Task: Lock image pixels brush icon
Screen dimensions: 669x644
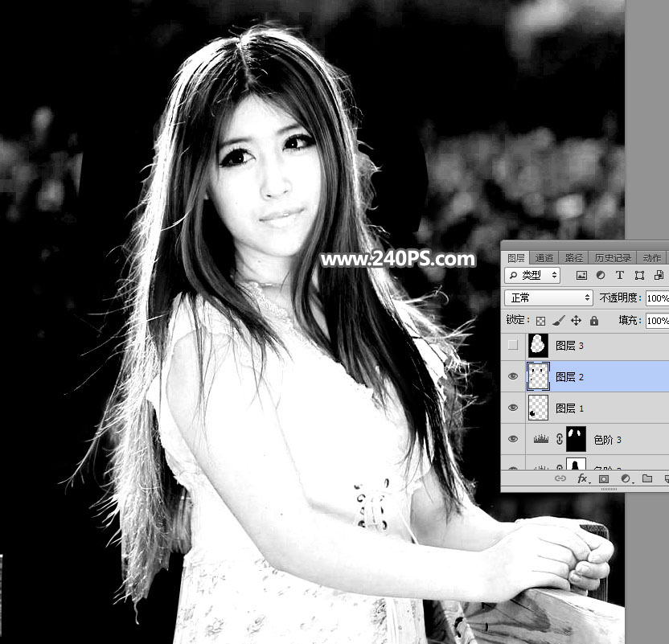Action: tap(559, 320)
